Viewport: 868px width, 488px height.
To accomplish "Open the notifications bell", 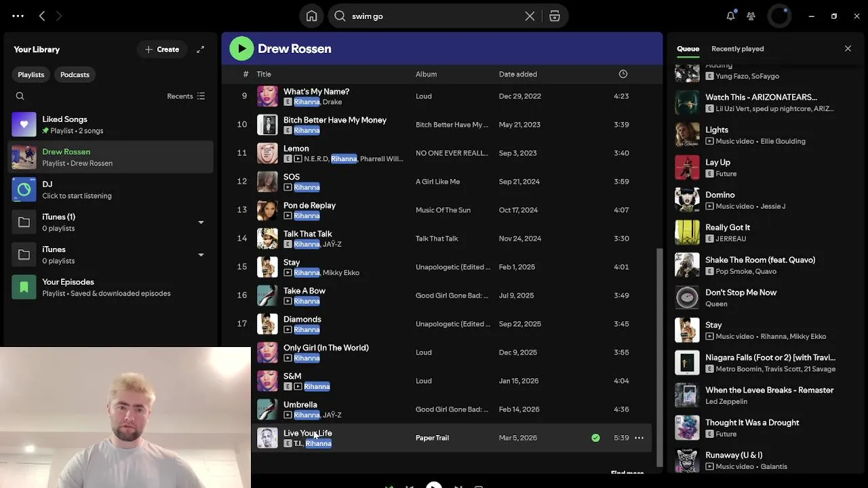I will (730, 16).
